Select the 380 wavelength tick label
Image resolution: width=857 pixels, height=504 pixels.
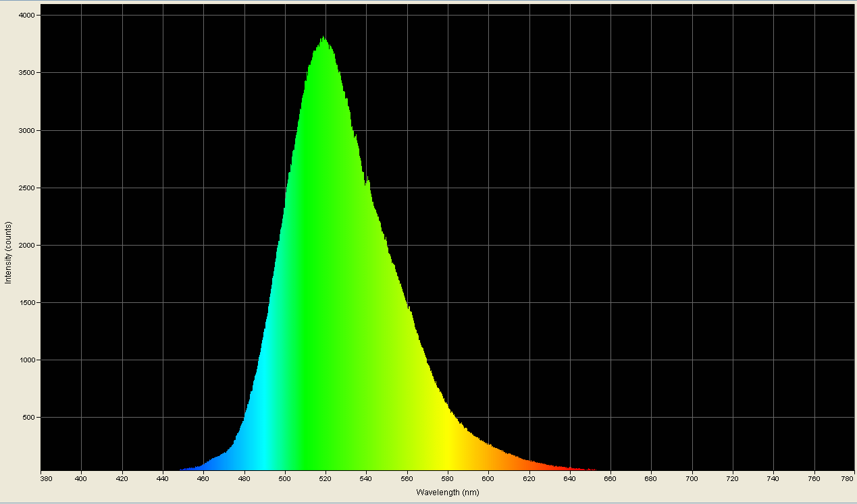tap(45, 478)
